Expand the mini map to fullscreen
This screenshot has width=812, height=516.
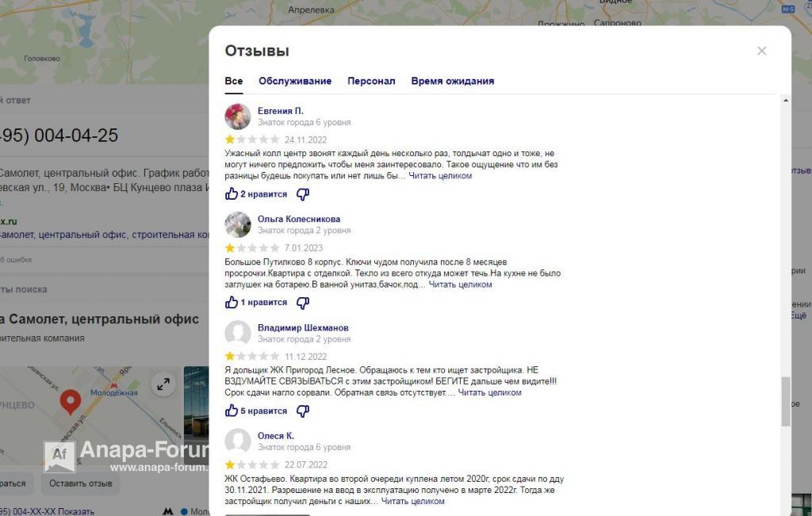click(x=163, y=384)
